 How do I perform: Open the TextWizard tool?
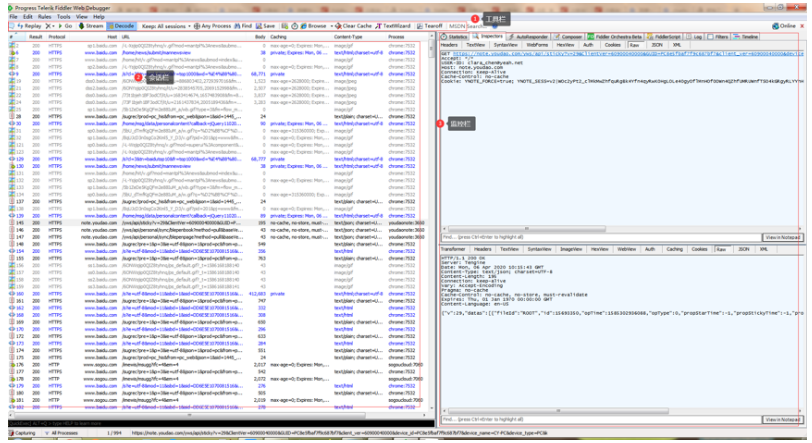[393, 26]
